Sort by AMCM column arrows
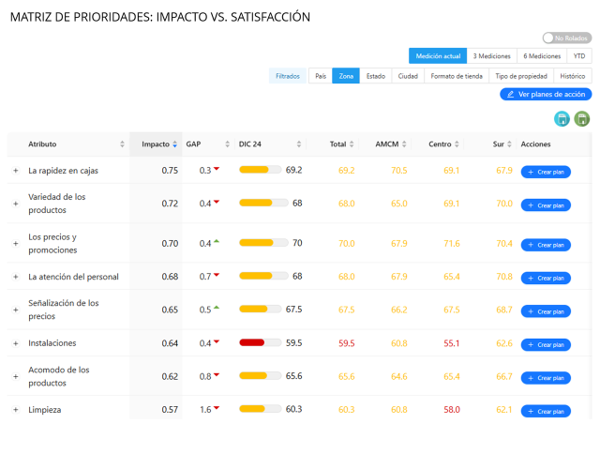This screenshot has height=454, width=600. (404, 144)
